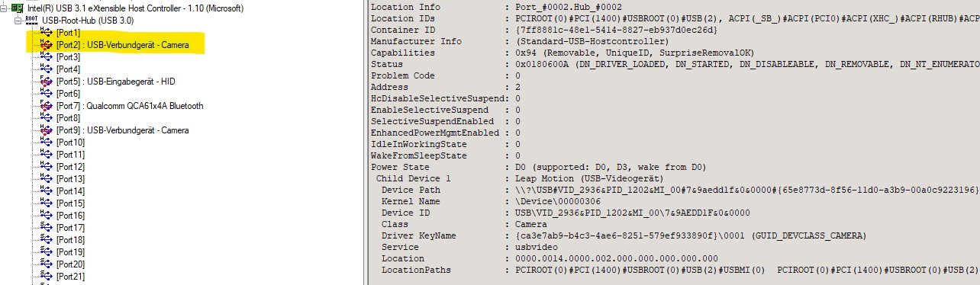Screen dimensions: 980x285
Task: Click the Device Path value line
Action: 675,190
